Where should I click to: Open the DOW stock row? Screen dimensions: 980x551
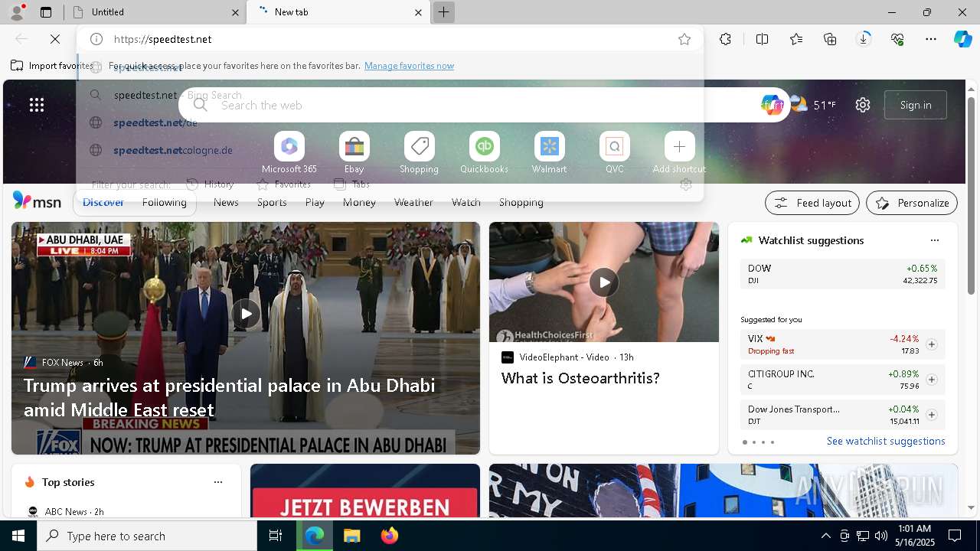click(842, 274)
